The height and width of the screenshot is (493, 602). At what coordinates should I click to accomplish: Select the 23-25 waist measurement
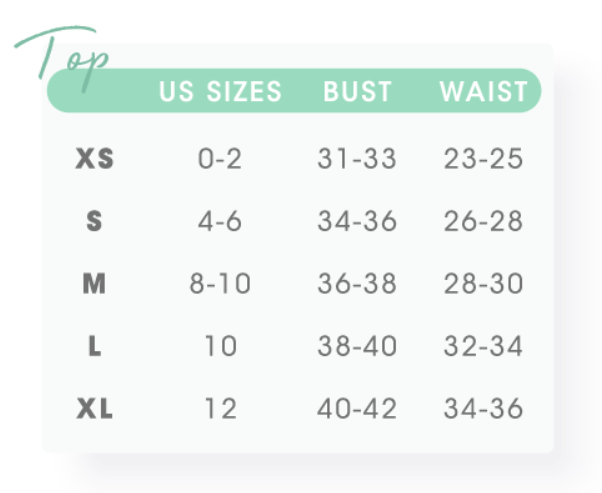tap(483, 158)
